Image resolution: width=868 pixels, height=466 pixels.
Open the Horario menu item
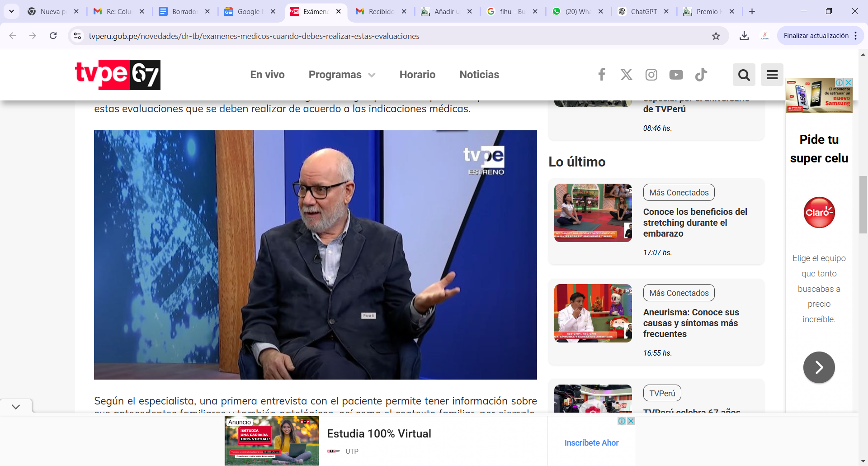[417, 75]
